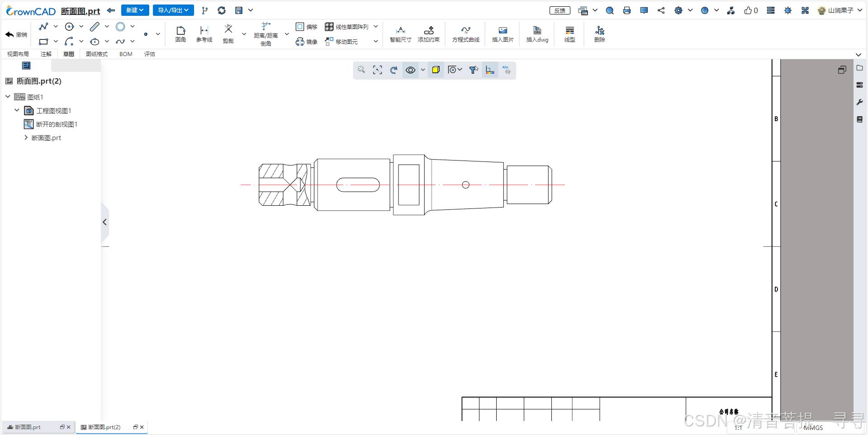
Task: Click the 剪裁 trim tool
Action: point(228,34)
